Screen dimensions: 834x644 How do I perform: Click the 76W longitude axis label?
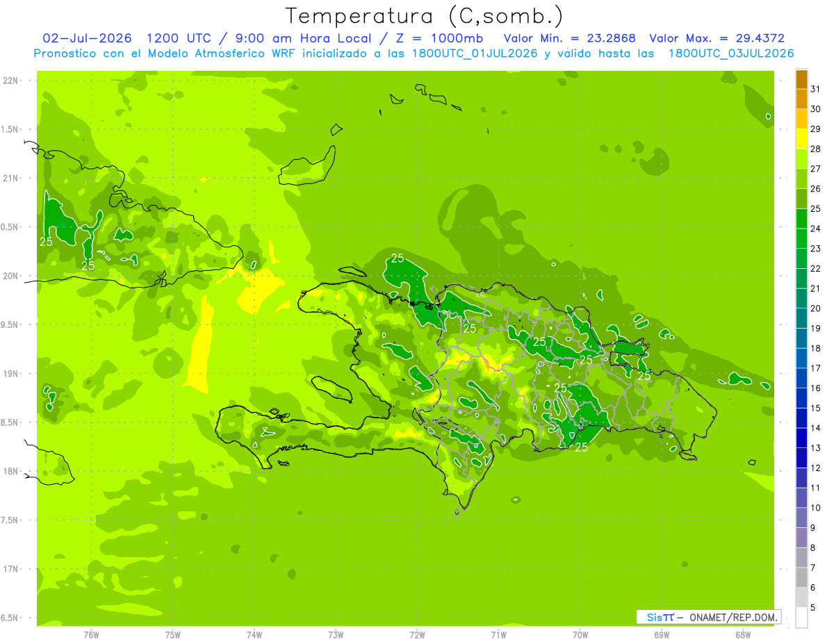coord(91,635)
